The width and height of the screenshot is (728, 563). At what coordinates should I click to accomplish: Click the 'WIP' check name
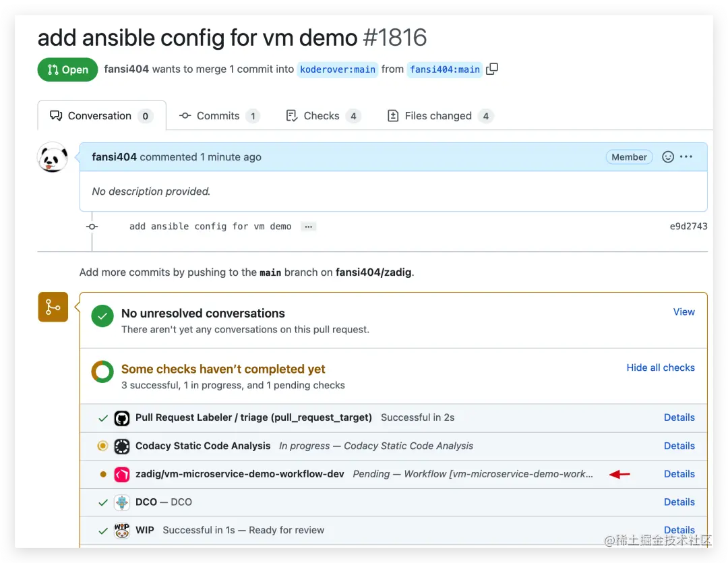(x=145, y=531)
